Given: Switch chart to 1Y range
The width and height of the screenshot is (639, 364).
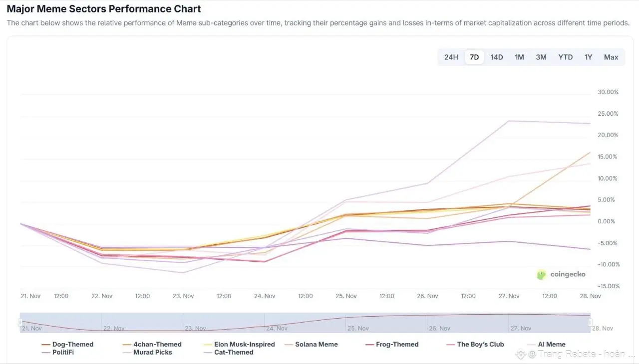Looking at the screenshot, I should coord(589,57).
